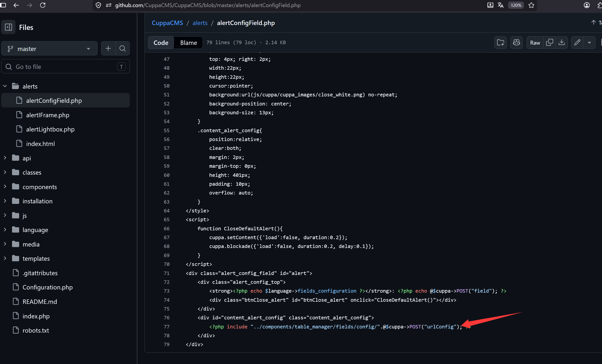602x364 pixels.
Task: Click the site permissions icon
Action: [x=109, y=5]
